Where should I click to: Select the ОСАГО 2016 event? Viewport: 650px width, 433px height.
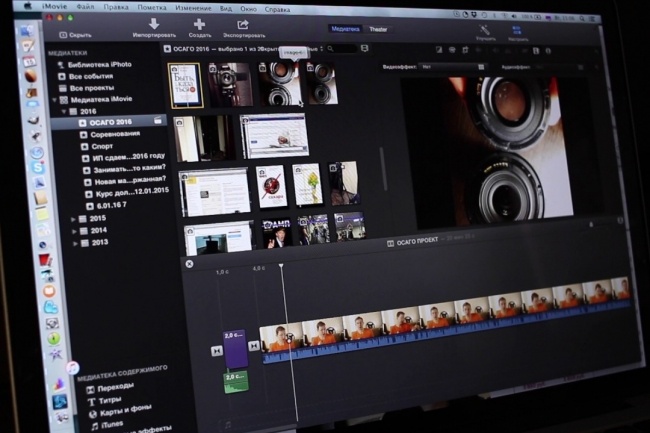(x=110, y=122)
